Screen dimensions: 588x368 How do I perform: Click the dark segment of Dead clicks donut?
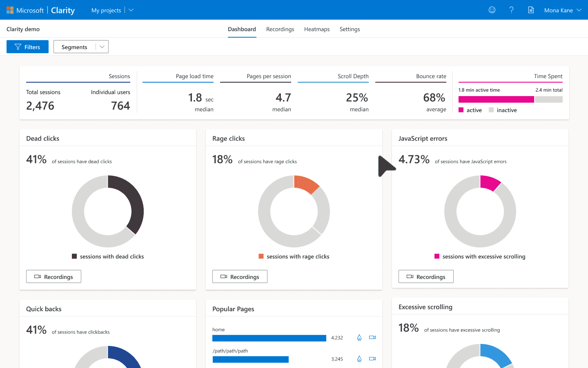tap(136, 201)
